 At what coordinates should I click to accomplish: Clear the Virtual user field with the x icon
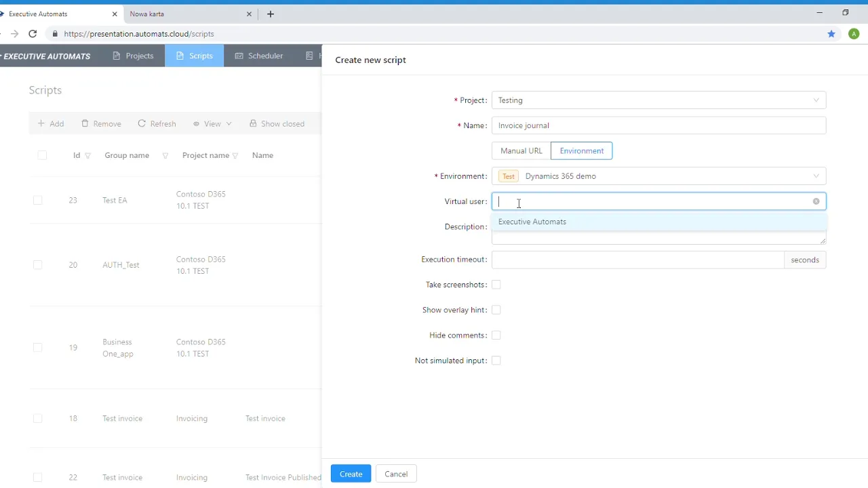coord(816,201)
